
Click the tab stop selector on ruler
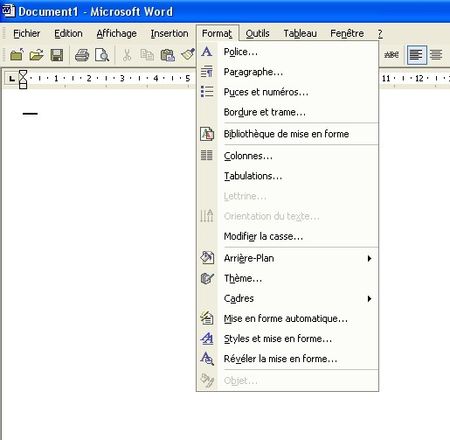12,79
